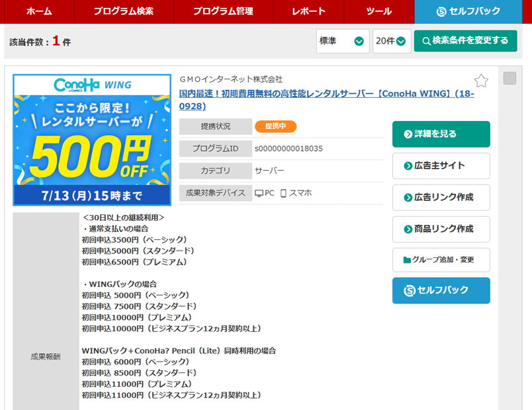Viewport: 532px width, 410px height.
Task: Click the arrow icon beside 広告リンク作成
Action: [x=408, y=198]
